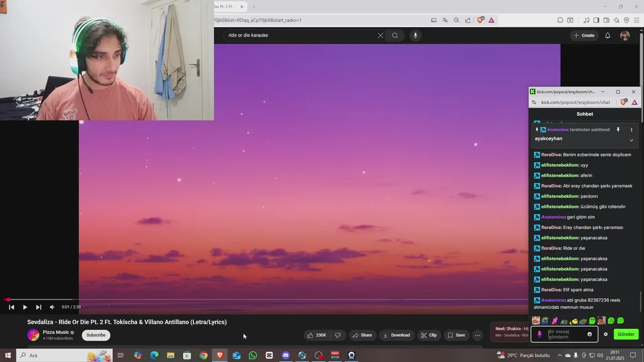Start YouTube voice search with microphone

tap(415, 35)
